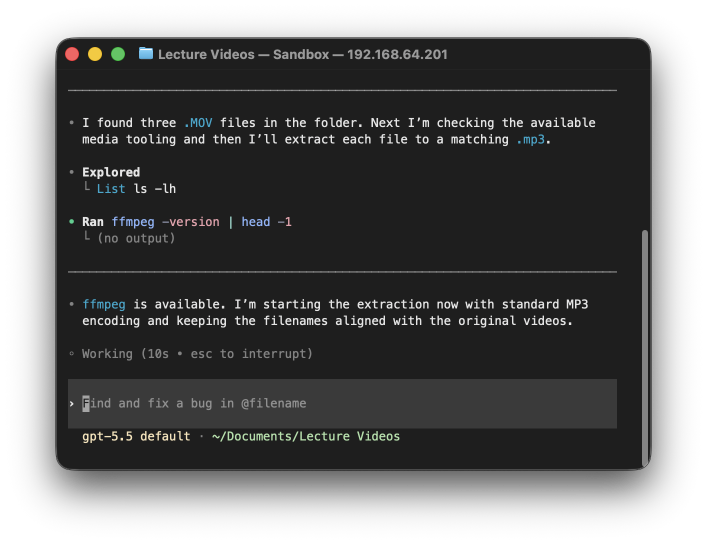
Task: Click the green bullet beside 'Ran ffmpeg'
Action: pyautogui.click(x=72, y=221)
